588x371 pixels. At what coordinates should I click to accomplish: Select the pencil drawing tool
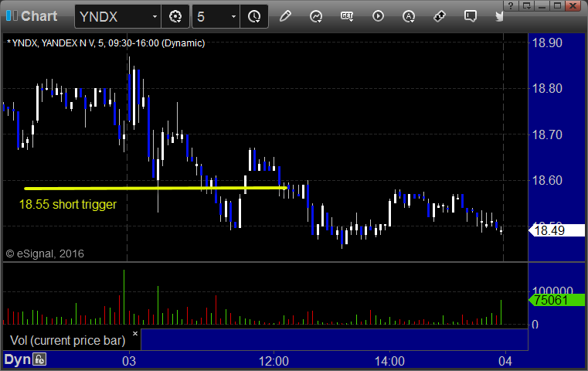[x=285, y=16]
